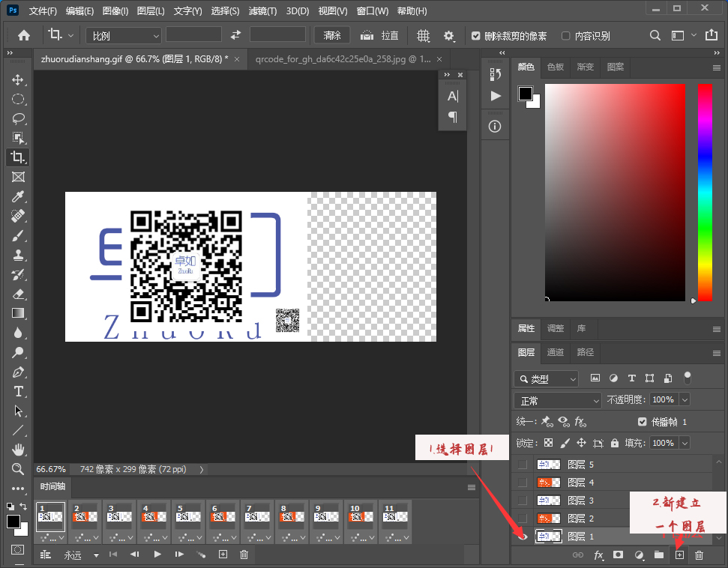The width and height of the screenshot is (728, 568).
Task: Play the timeline animation
Action: coord(157,555)
